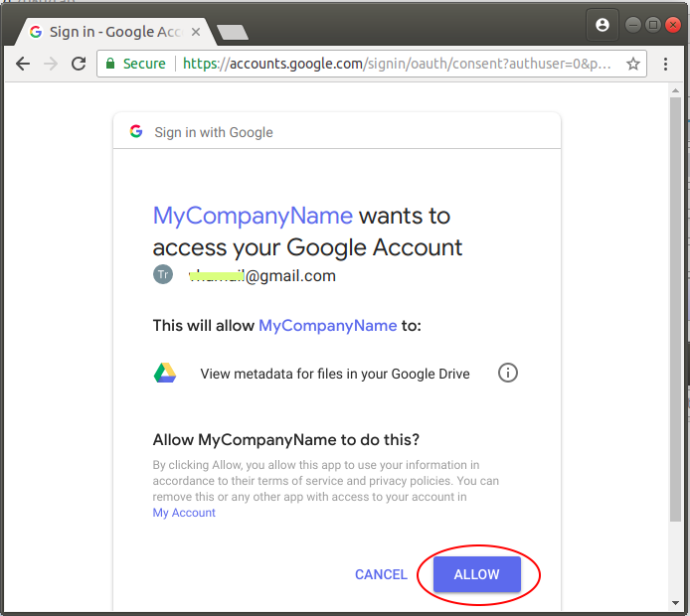The width and height of the screenshot is (690, 616).
Task: Maximize the Chrome window
Action: pos(653,25)
